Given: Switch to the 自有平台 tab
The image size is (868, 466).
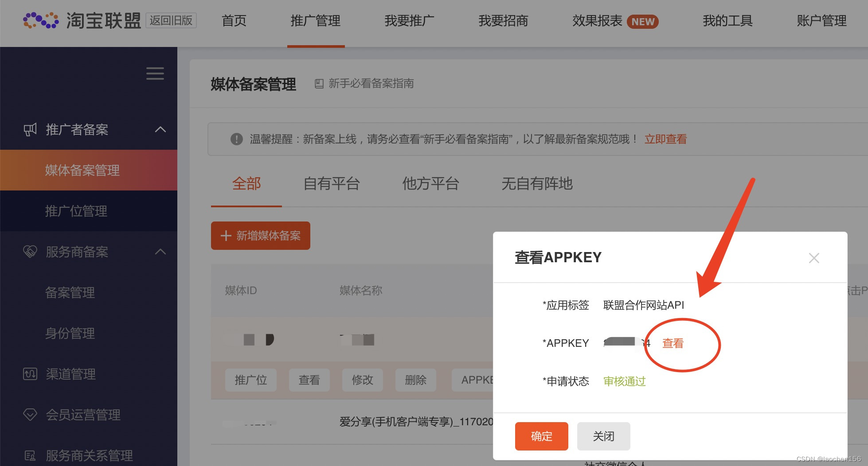Looking at the screenshot, I should click(x=332, y=183).
